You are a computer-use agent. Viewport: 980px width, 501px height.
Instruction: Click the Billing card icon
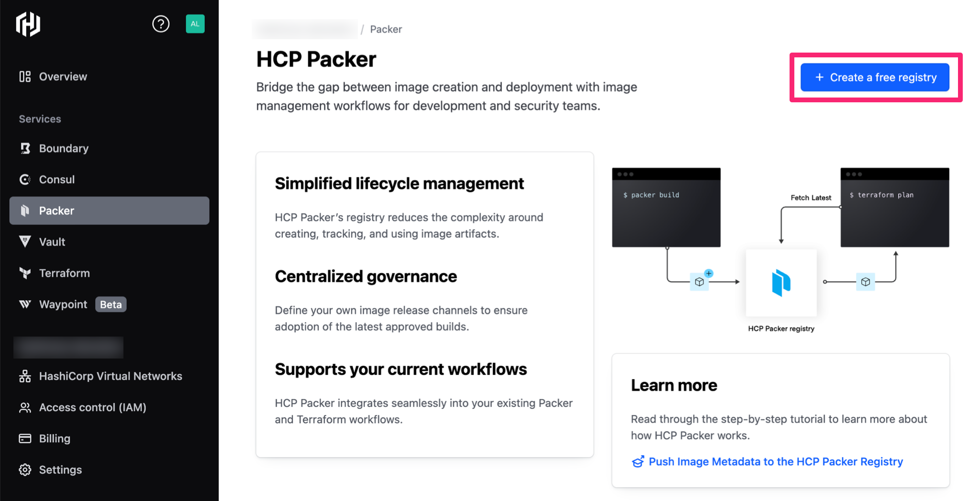point(25,438)
